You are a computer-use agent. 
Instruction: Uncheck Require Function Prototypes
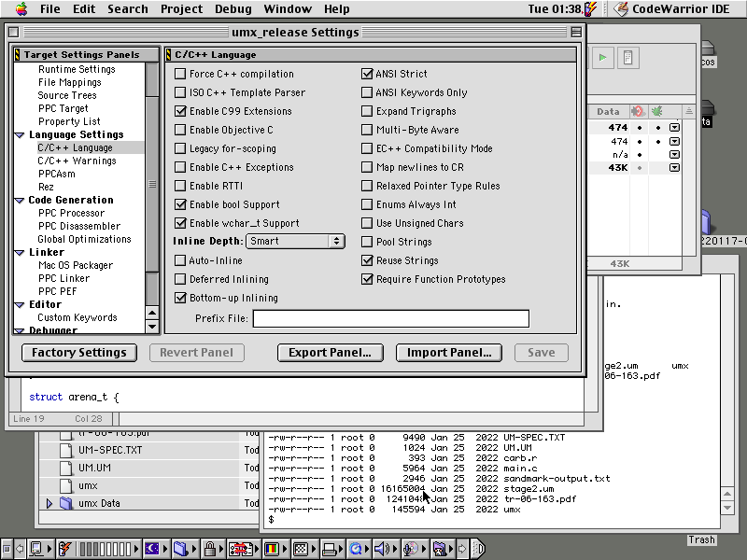click(x=367, y=279)
